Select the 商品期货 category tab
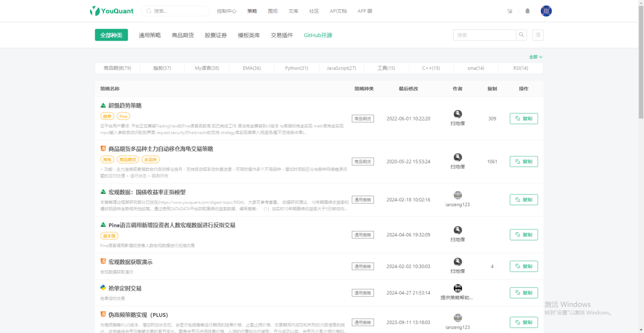 183,35
